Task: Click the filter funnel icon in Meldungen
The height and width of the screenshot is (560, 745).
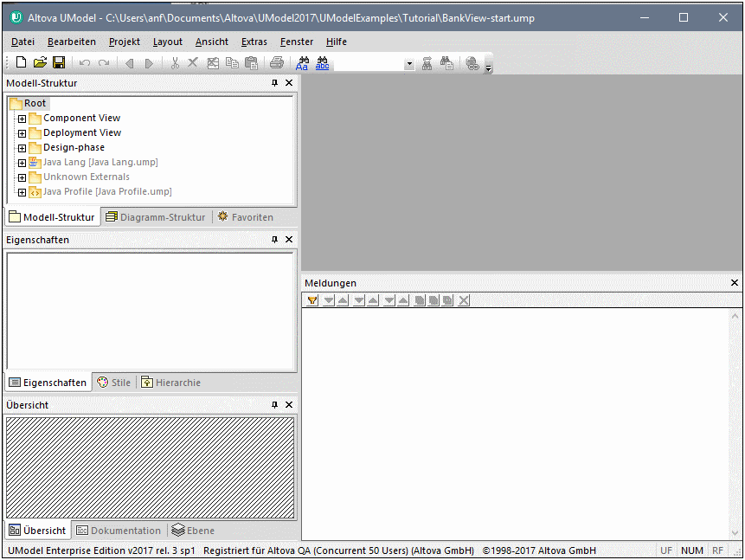Action: click(312, 300)
